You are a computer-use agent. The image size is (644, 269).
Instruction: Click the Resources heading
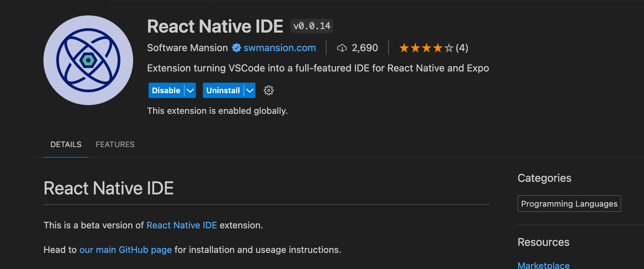click(543, 242)
